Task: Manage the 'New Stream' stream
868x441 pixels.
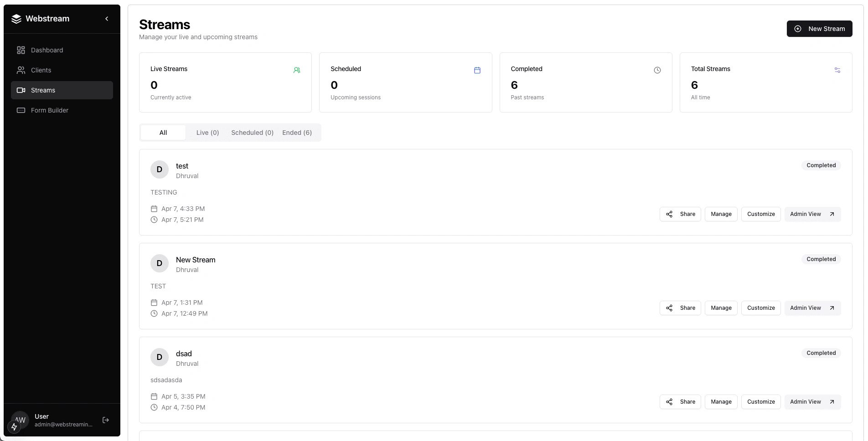Action: click(721, 308)
